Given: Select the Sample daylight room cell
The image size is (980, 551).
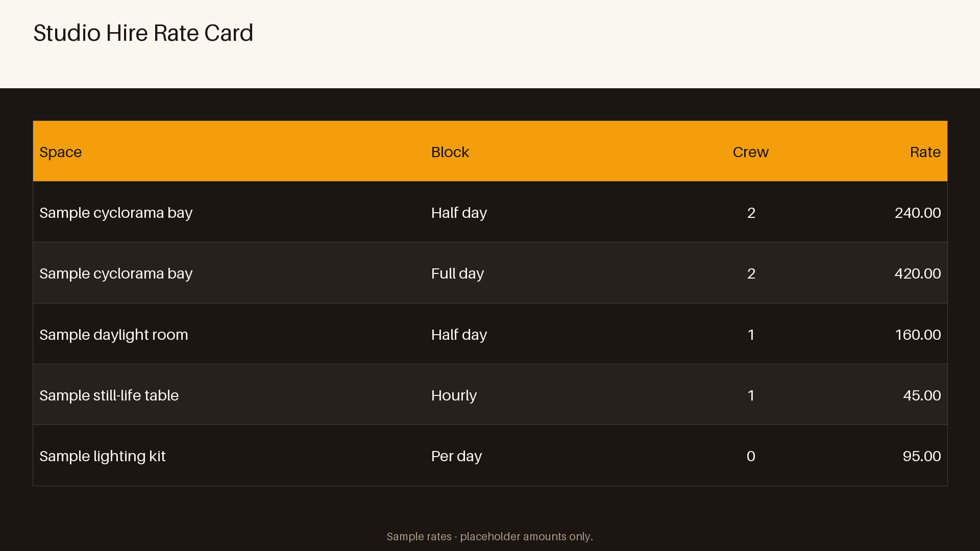Looking at the screenshot, I should pyautogui.click(x=114, y=335).
